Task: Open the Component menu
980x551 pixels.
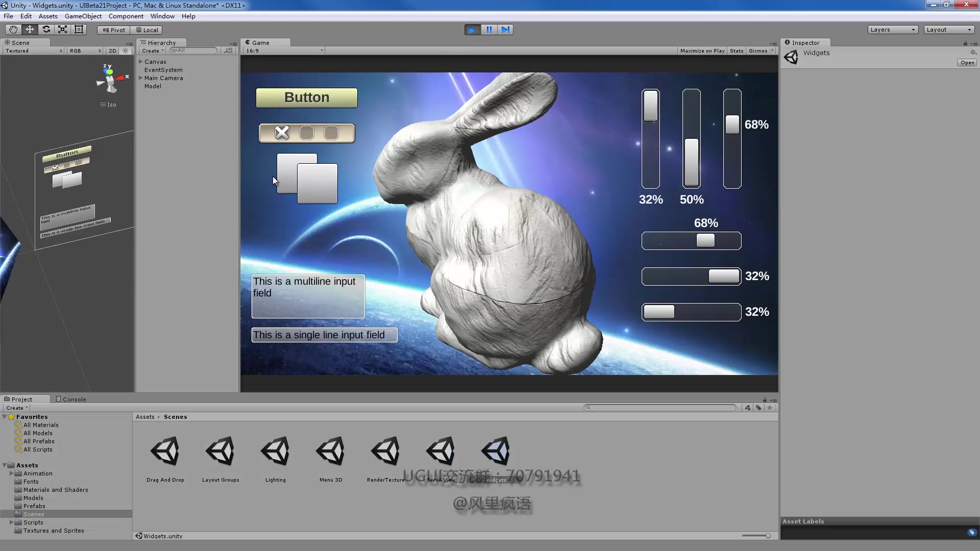Action: 126,16
